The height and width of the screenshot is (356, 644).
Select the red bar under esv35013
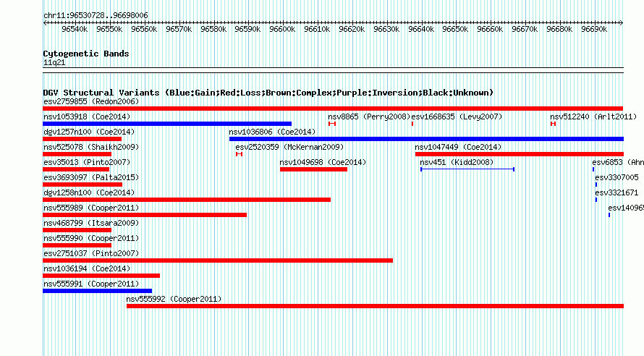pyautogui.click(x=76, y=169)
